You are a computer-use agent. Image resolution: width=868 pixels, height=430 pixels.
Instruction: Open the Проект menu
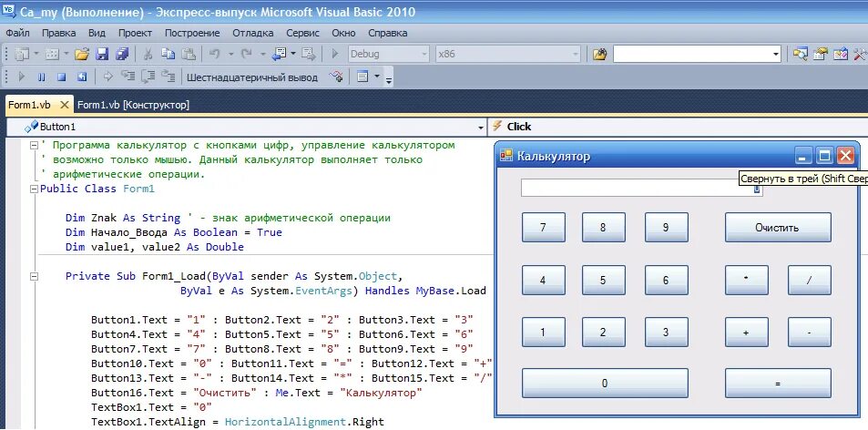(135, 33)
